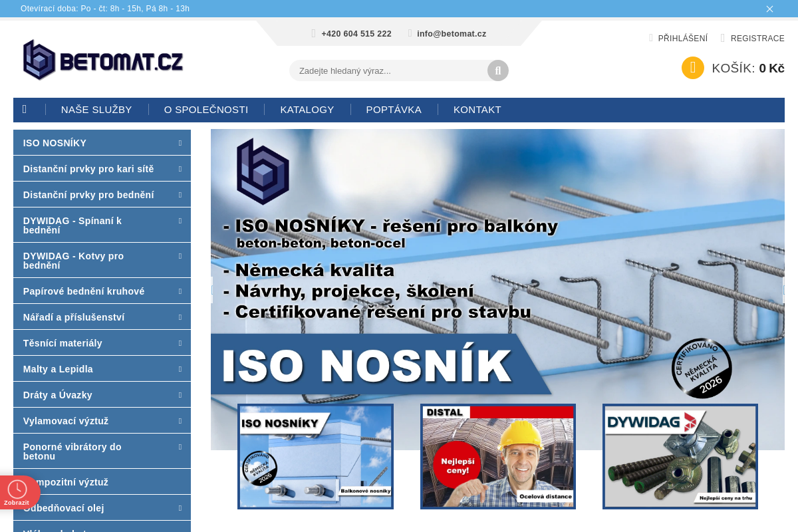Click the phone number +420 604 515 222
This screenshot has height=532, width=798.
click(356, 34)
